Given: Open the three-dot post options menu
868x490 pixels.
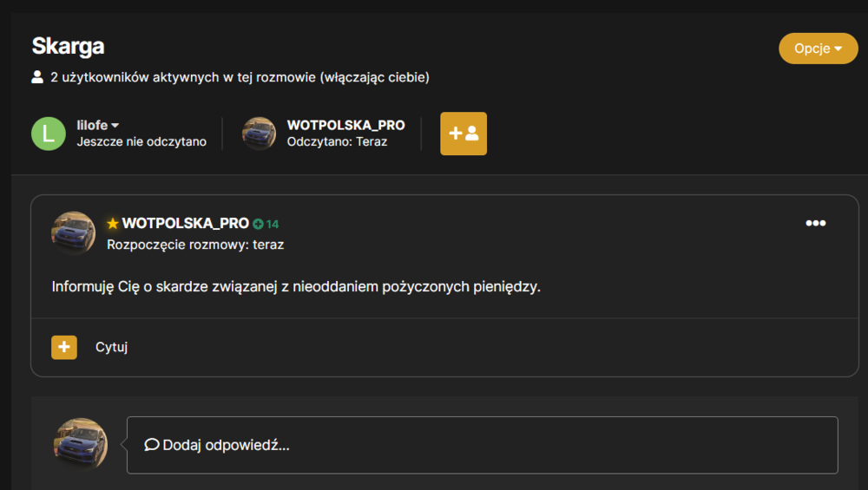Looking at the screenshot, I should (x=815, y=223).
